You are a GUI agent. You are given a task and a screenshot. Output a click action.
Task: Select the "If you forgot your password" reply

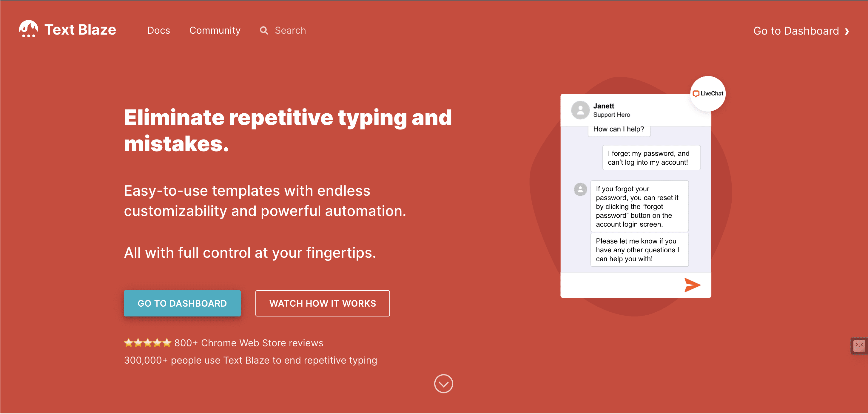coord(639,206)
